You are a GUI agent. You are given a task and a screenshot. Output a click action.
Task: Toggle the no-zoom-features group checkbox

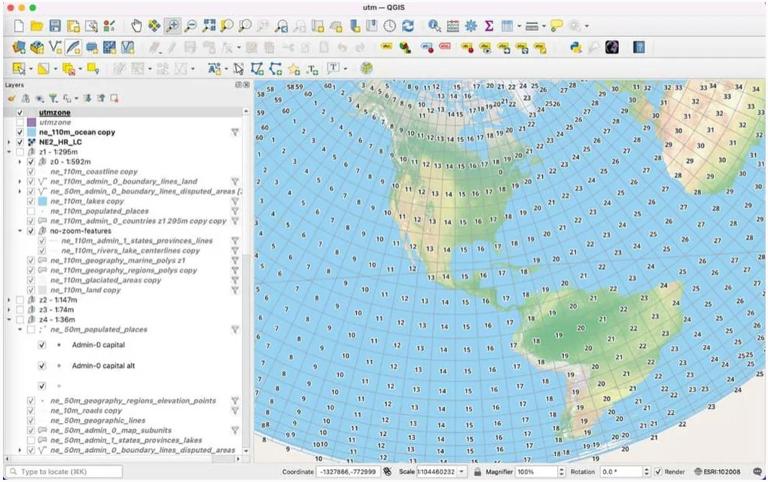point(31,231)
